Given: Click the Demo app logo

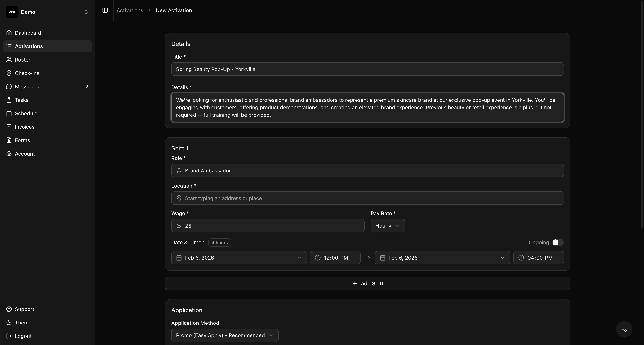Looking at the screenshot, I should click(x=12, y=12).
